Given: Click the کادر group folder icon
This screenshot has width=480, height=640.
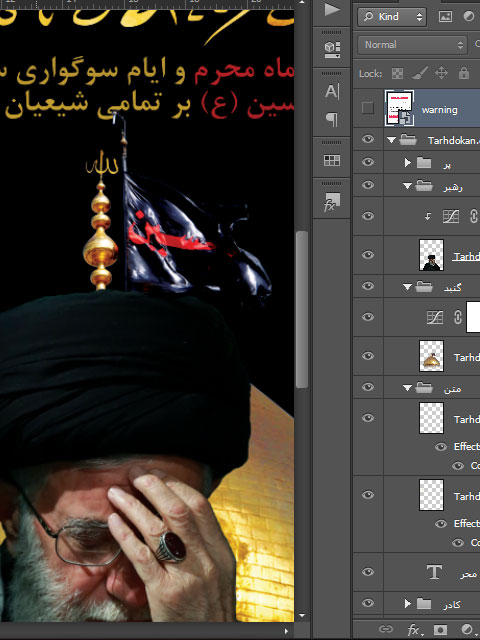Looking at the screenshot, I should click(424, 603).
